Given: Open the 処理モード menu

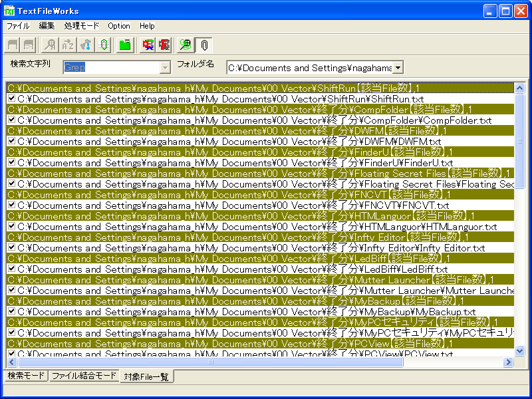Looking at the screenshot, I should [x=81, y=26].
